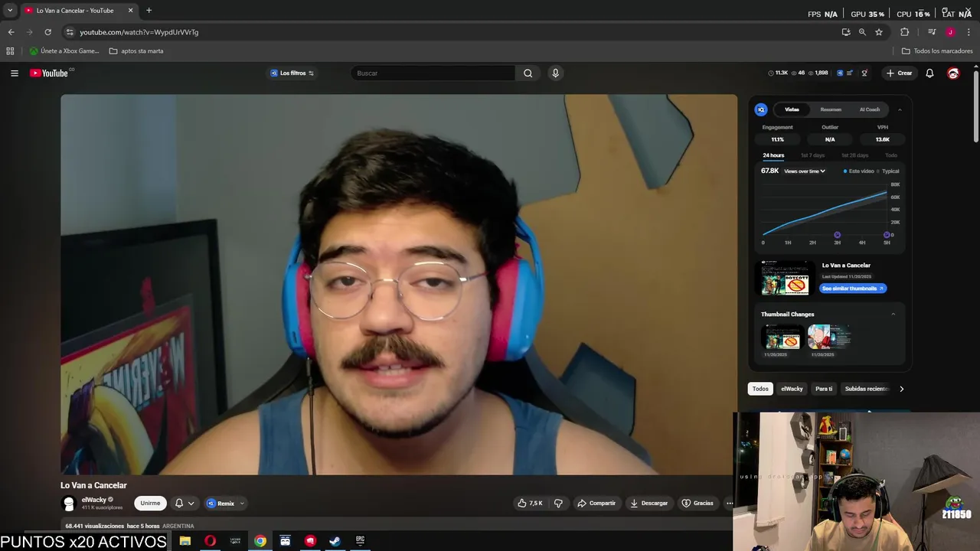This screenshot has width=980, height=551.
Task: Click the Descargar button
Action: click(649, 503)
